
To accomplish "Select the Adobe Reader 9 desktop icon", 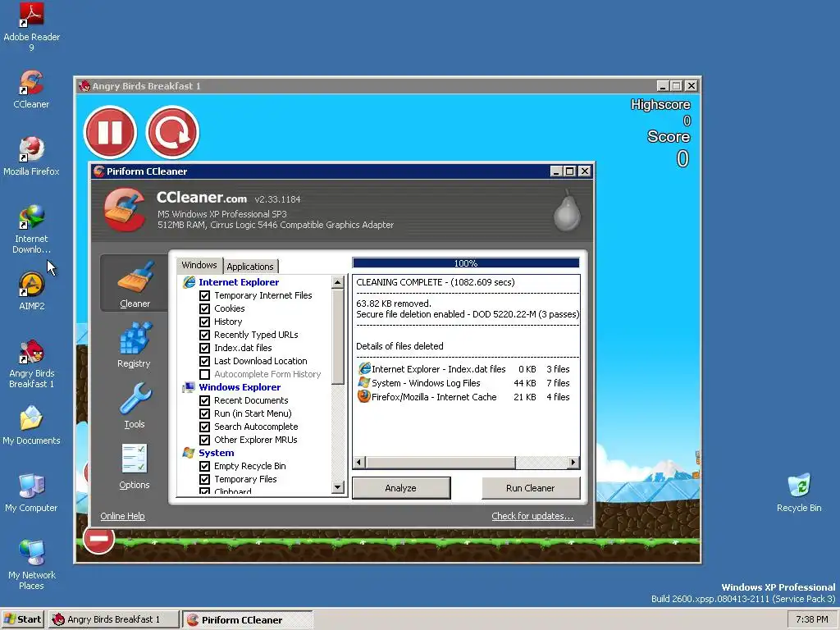I will (31, 27).
